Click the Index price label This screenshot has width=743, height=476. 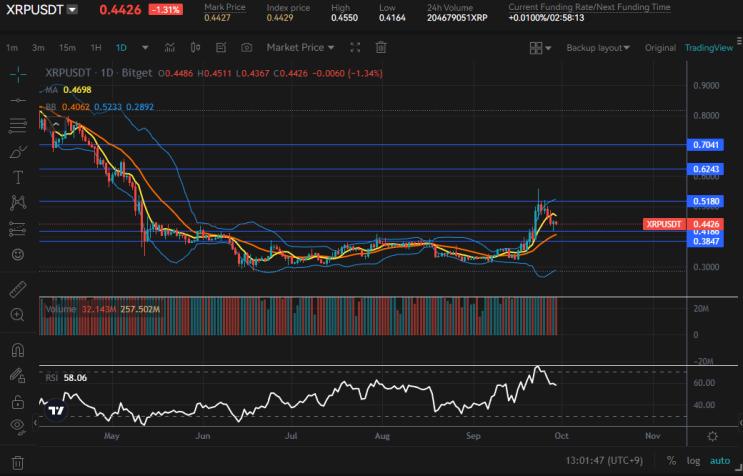point(288,8)
